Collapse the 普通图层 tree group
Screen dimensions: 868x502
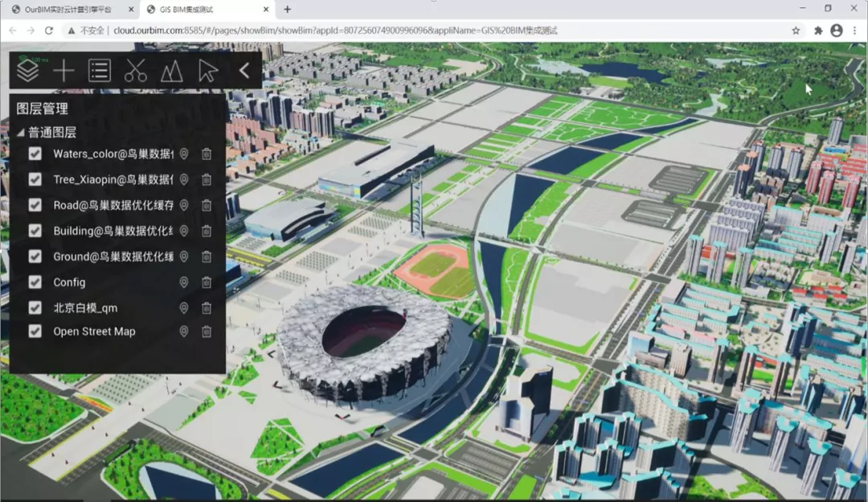tap(20, 133)
